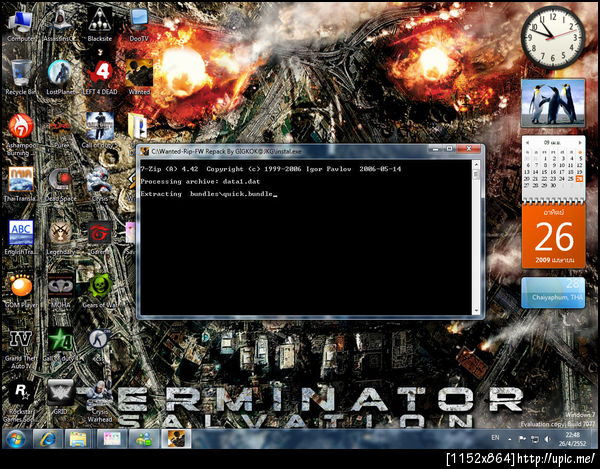Launch GOM Player from desktop
The width and height of the screenshot is (600, 469).
pyautogui.click(x=21, y=291)
